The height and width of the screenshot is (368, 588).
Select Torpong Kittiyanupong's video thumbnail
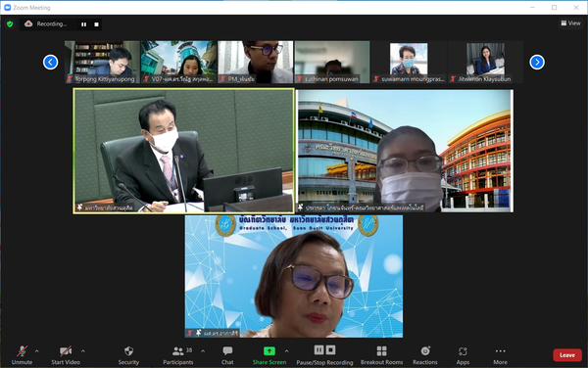pos(102,62)
